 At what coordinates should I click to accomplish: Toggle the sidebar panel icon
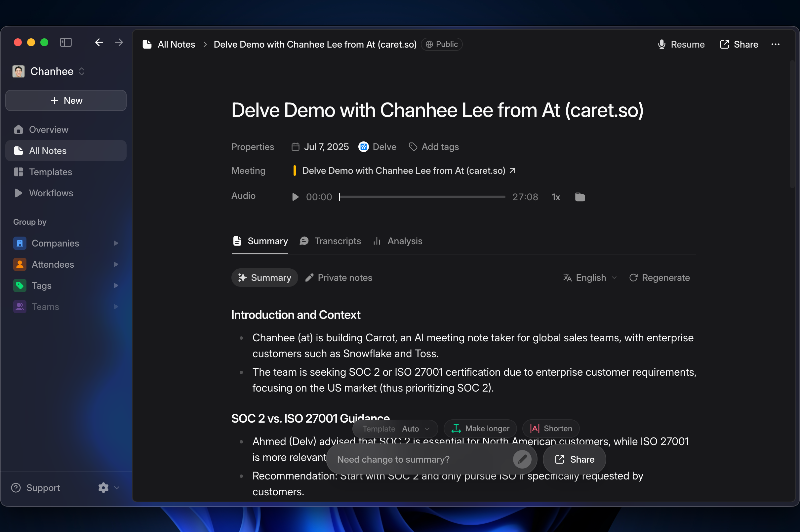(x=66, y=42)
